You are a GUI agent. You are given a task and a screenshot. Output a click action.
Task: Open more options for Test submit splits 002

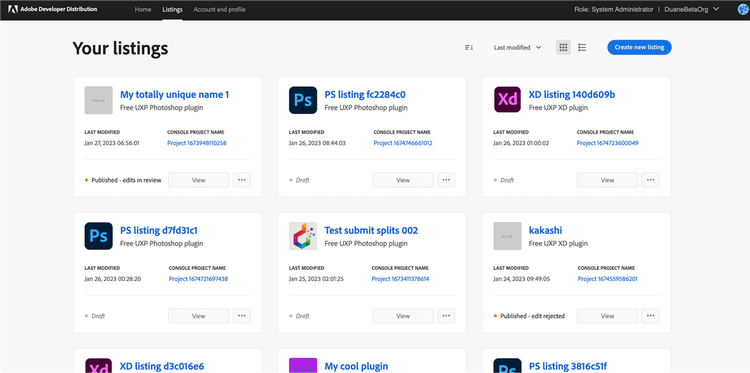(446, 316)
